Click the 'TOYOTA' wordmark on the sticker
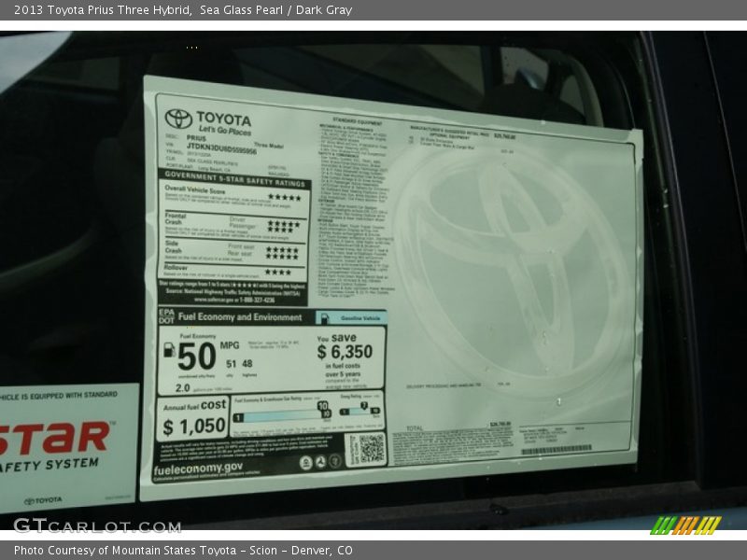Viewport: 747px width, 560px height. (223, 119)
